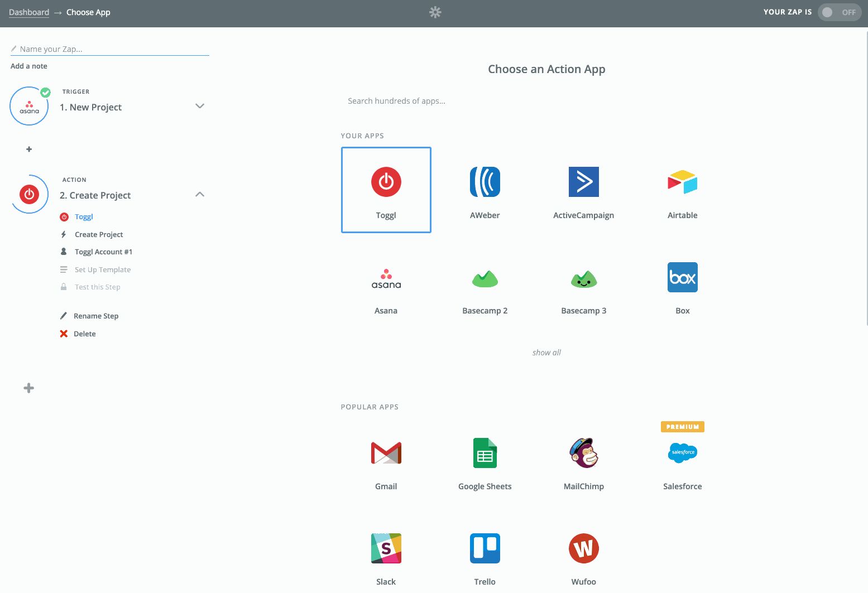Click the person icon beside Toggl Account #1
This screenshot has height=593, width=868.
point(64,252)
